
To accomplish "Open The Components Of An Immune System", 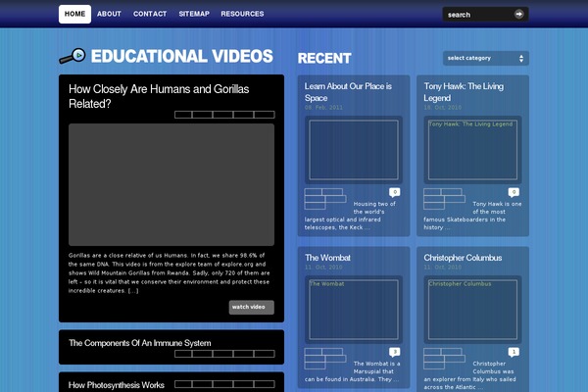I will 139,343.
